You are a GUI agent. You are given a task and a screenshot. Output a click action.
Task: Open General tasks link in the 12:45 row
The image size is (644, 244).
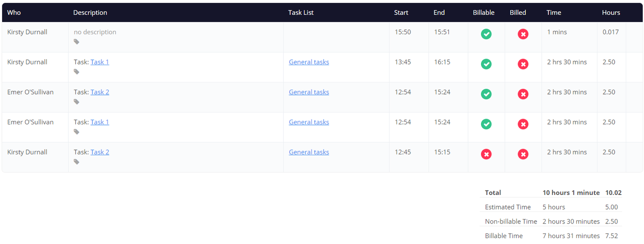coord(309,152)
